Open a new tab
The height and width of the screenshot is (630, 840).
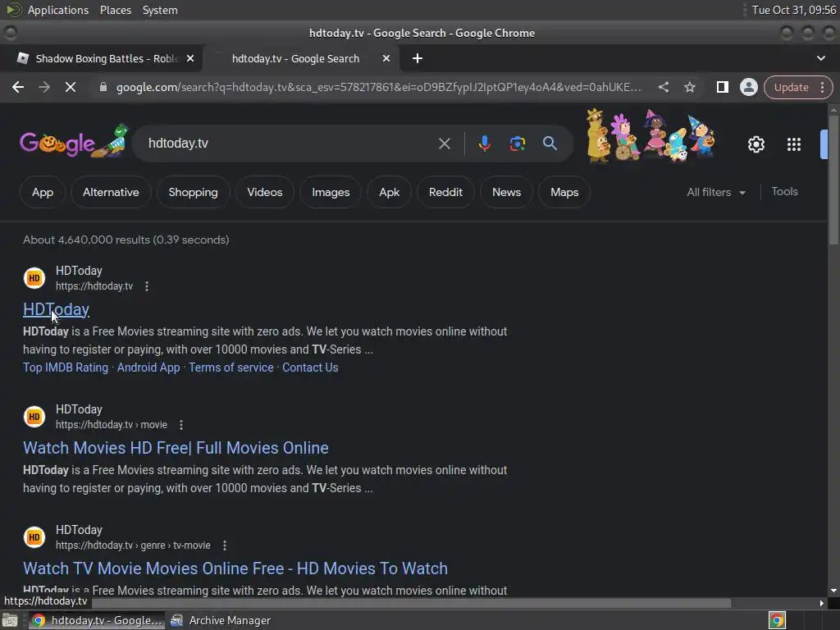[418, 58]
